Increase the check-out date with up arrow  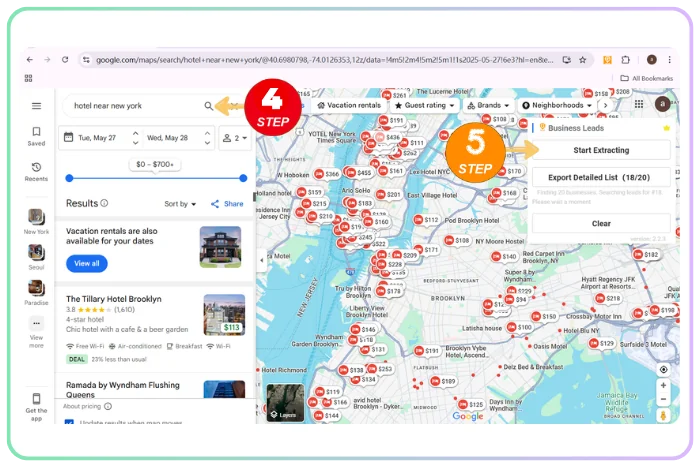point(207,133)
